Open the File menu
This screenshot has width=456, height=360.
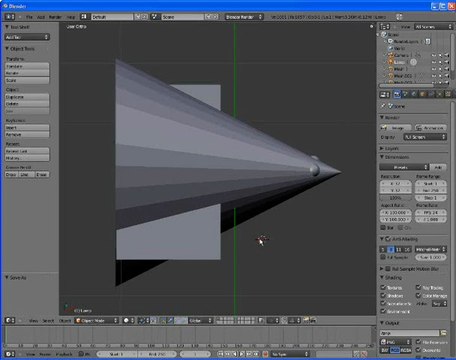coord(29,17)
